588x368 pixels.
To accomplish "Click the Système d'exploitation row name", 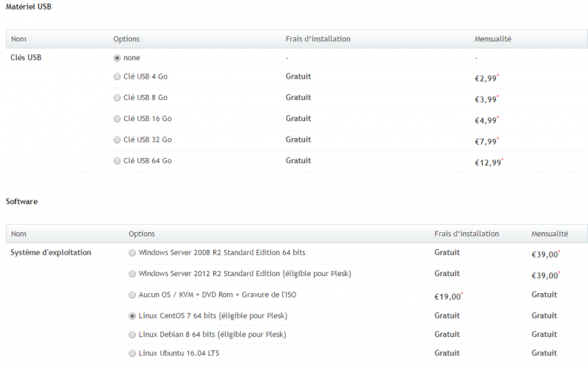I will click(51, 253).
